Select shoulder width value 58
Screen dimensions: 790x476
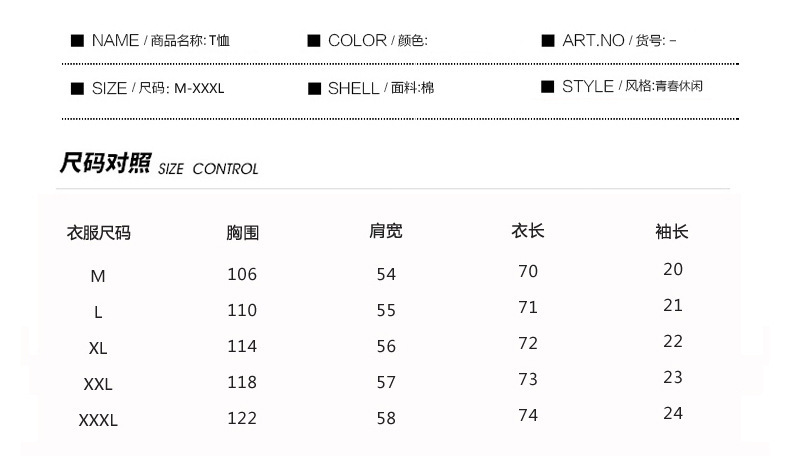pos(386,418)
